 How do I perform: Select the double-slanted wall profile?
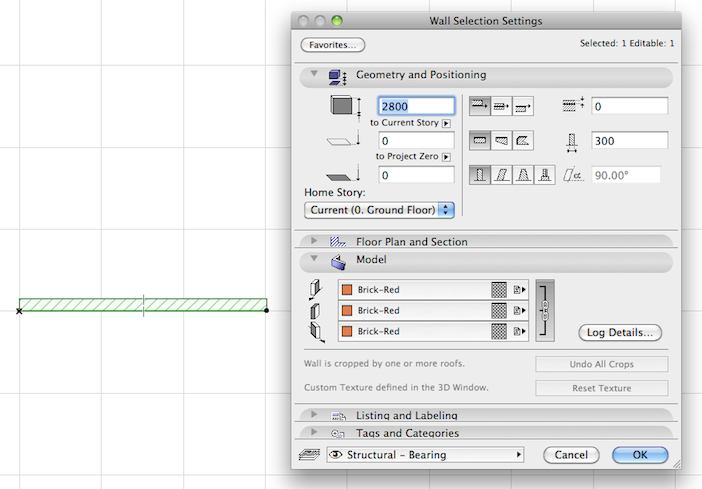[522, 175]
